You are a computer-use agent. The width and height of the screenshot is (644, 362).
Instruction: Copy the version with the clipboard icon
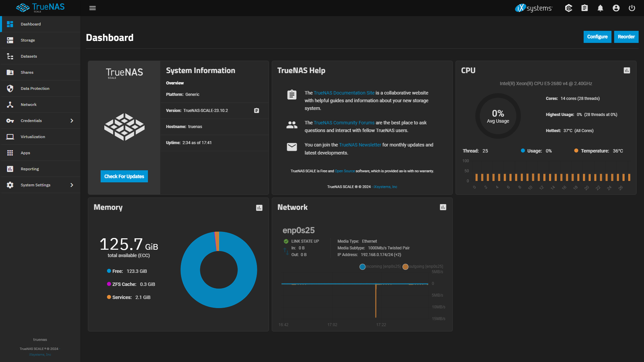coord(257,111)
